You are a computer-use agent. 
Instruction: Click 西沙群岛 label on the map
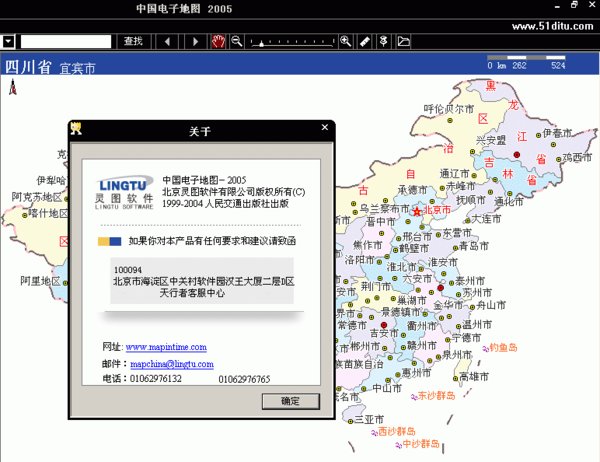(x=396, y=432)
